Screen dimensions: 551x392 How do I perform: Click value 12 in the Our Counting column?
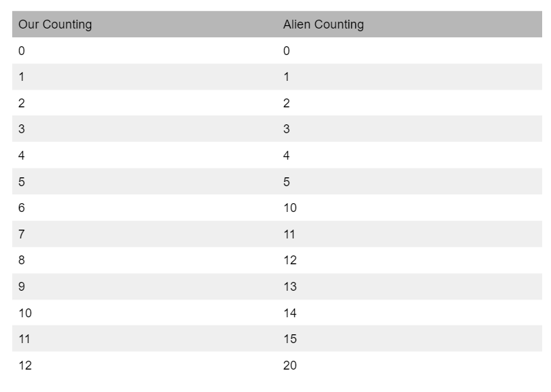click(x=25, y=366)
